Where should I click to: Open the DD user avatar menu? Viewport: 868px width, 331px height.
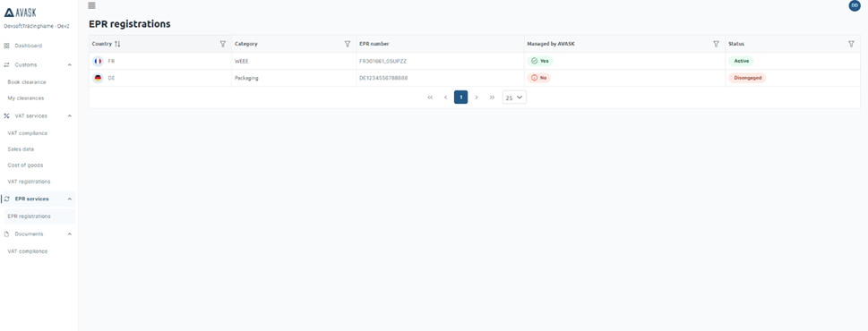(x=855, y=5)
